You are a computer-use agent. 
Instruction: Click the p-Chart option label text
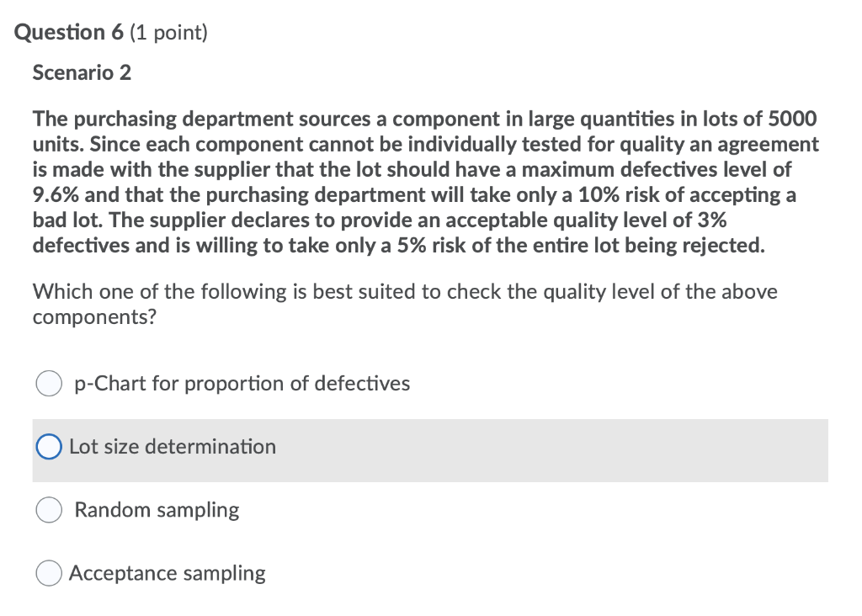tap(242, 384)
